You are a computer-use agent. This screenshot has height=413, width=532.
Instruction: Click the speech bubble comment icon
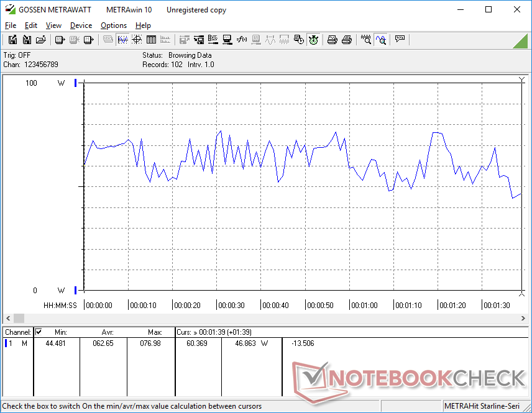[400, 40]
